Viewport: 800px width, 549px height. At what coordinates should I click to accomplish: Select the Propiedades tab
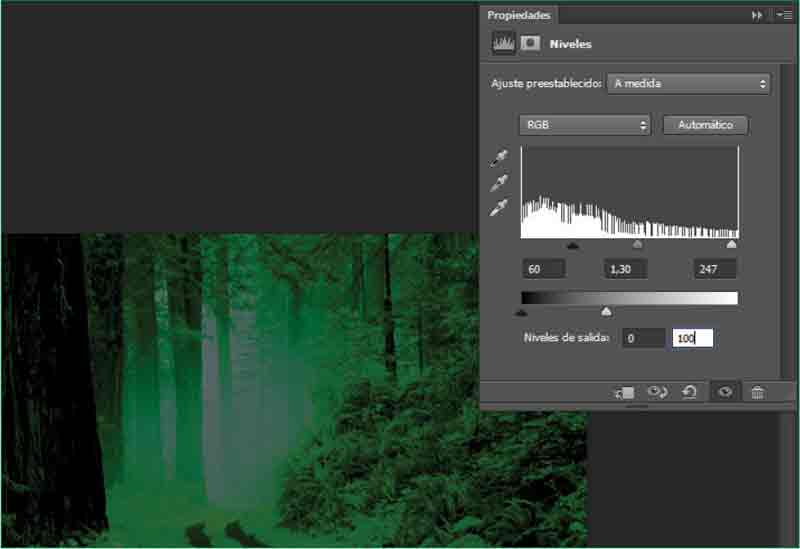[x=518, y=15]
